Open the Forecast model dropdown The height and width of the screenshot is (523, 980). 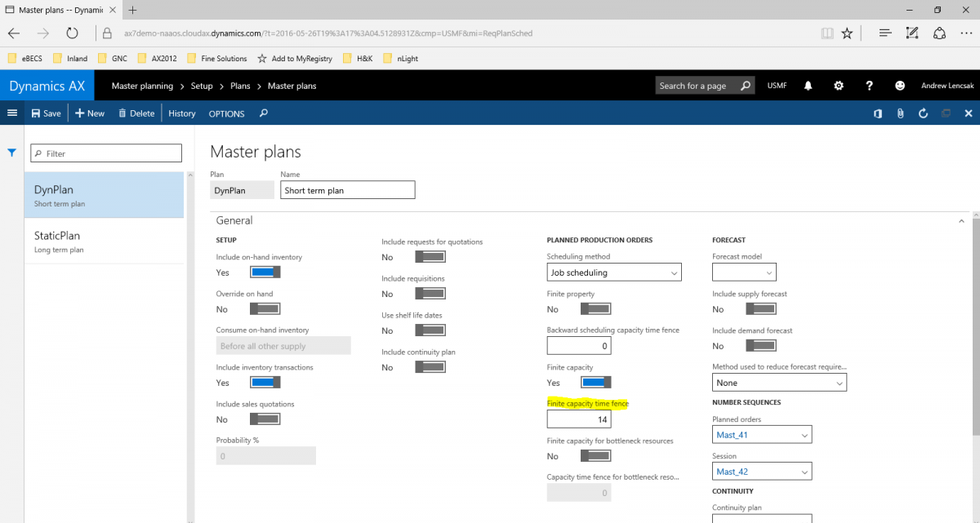(x=744, y=273)
